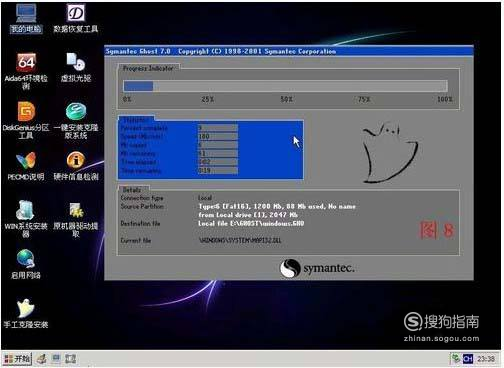Click the Time remaining value field
Image resolution: width=504 pixels, height=368 pixels.
218,170
